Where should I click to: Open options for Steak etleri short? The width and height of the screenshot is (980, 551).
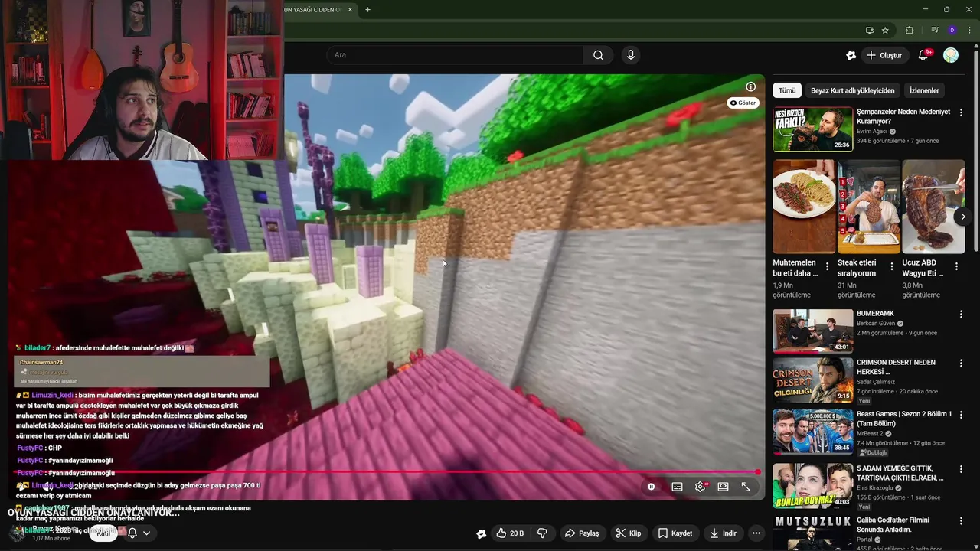coord(892,267)
